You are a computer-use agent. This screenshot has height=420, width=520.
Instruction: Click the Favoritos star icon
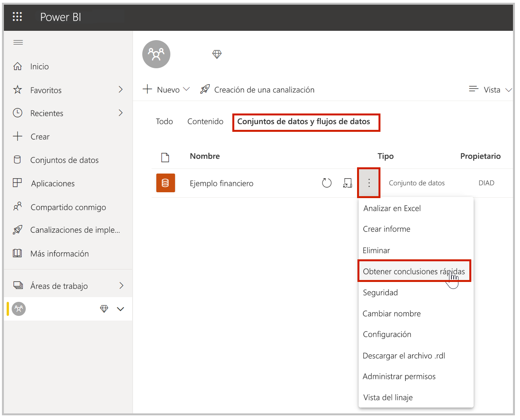pyautogui.click(x=18, y=90)
